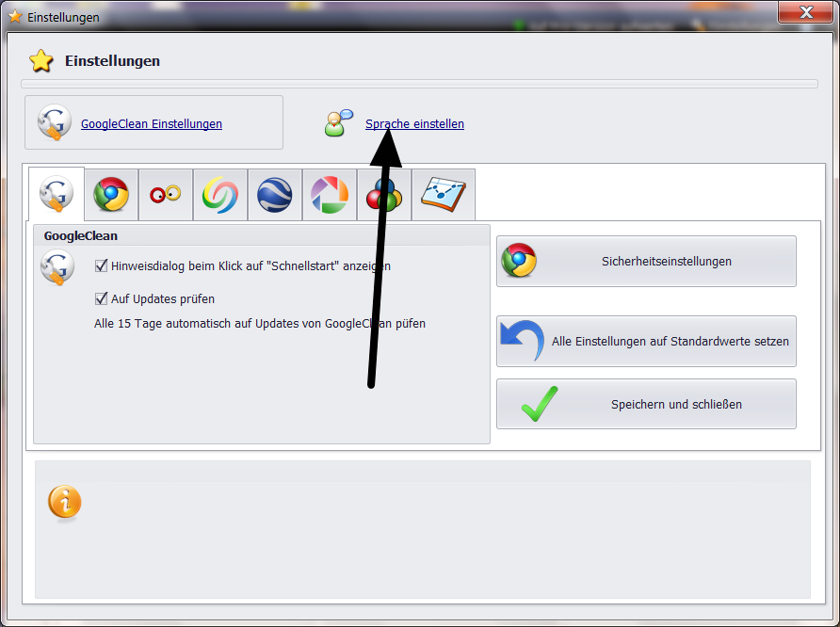Click the GoogleClean icon in the options panel
This screenshot has height=627, width=840.
[57, 266]
